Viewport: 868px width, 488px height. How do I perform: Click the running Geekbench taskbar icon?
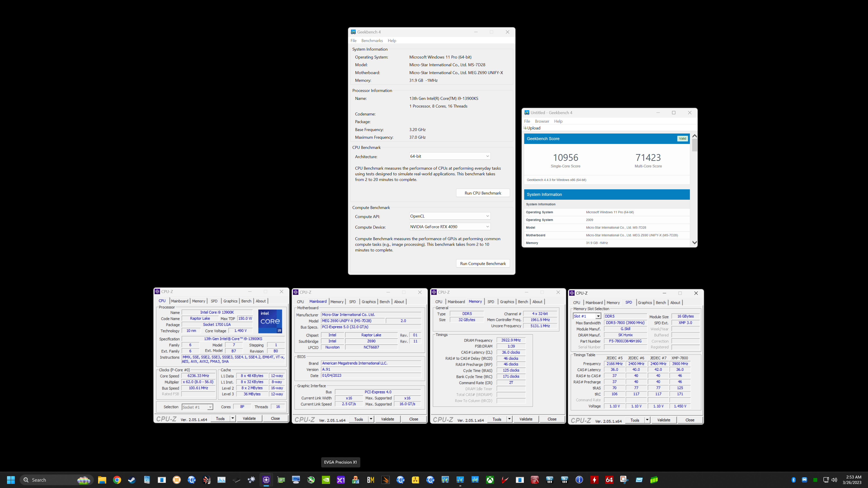point(460,480)
